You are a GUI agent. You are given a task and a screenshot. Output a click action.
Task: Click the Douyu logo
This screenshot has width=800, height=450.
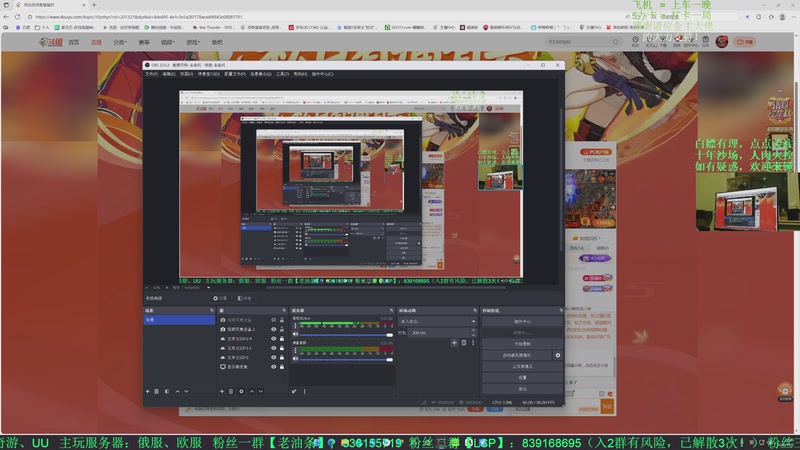pyautogui.click(x=51, y=42)
